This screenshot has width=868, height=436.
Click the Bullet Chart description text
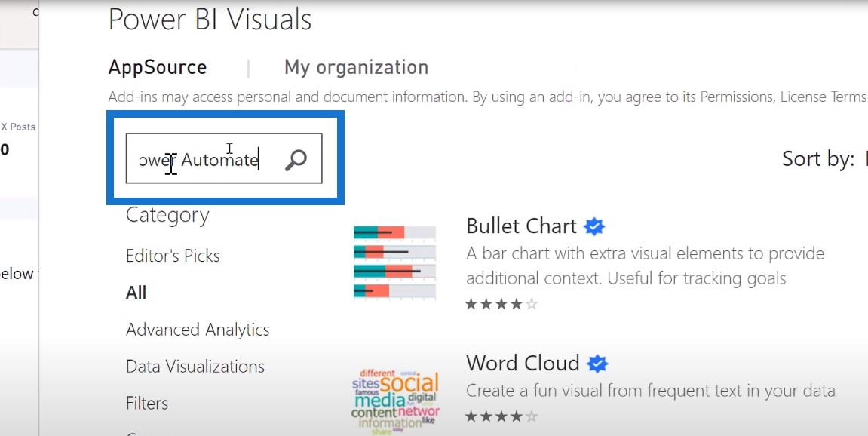[646, 266]
